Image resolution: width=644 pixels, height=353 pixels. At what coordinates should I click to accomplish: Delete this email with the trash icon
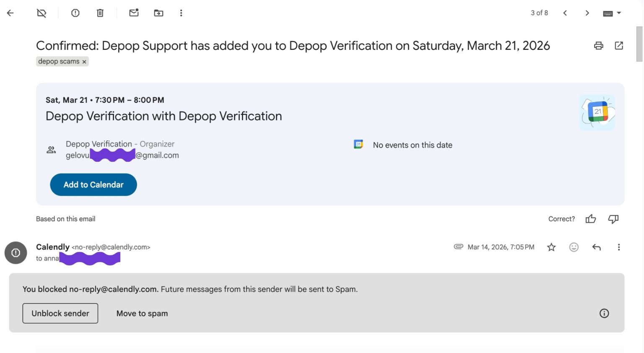pos(100,13)
